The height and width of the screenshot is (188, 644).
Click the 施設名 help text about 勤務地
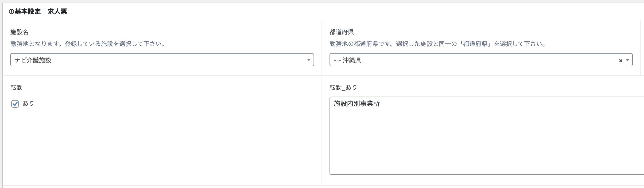pos(88,44)
